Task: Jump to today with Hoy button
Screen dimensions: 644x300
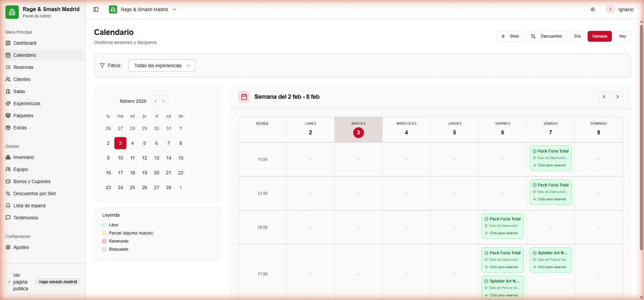Action: tap(623, 36)
